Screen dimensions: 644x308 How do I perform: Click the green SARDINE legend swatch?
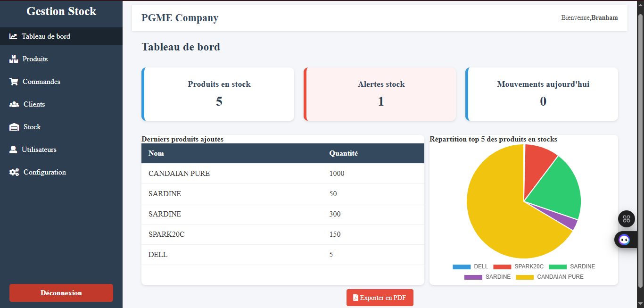(556, 266)
